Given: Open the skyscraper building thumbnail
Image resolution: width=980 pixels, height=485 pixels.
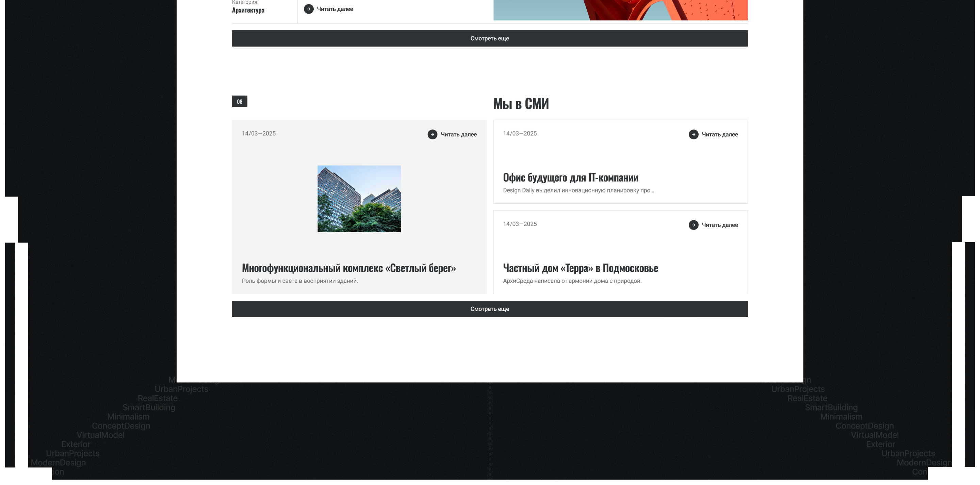Looking at the screenshot, I should tap(359, 199).
